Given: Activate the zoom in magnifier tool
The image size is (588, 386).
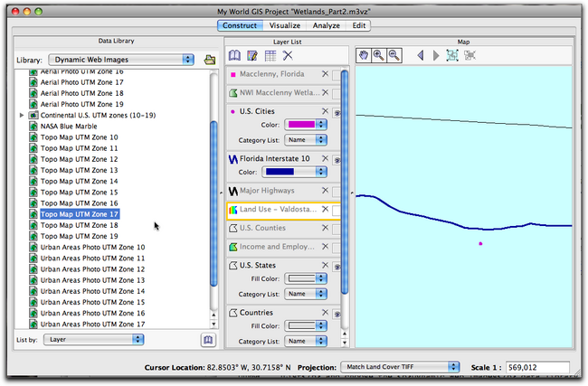Looking at the screenshot, I should [x=378, y=56].
